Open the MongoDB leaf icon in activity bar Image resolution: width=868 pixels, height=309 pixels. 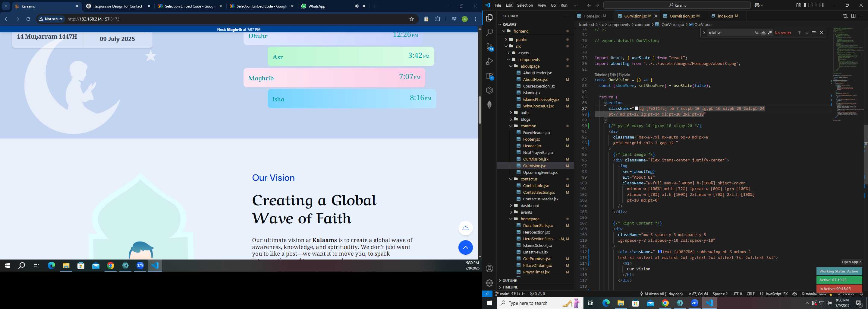click(489, 105)
